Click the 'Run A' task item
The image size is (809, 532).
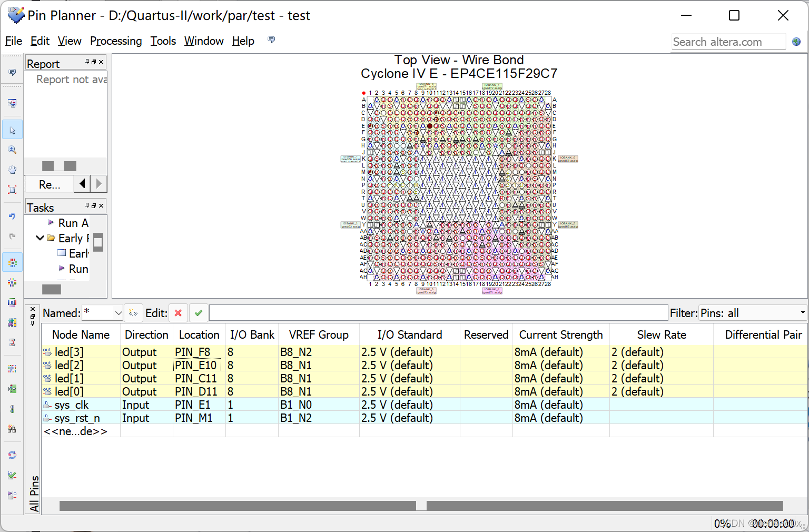(73, 223)
